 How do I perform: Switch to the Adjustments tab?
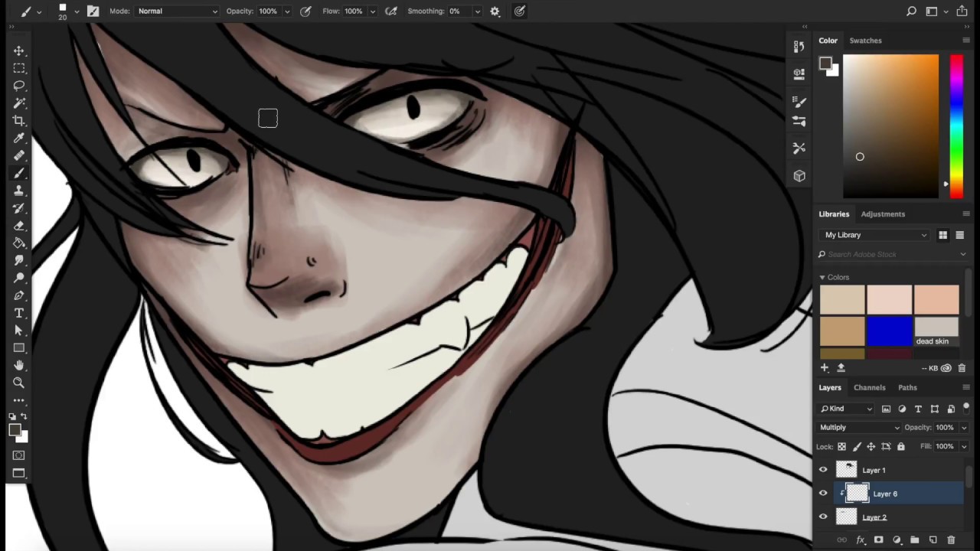[x=883, y=214]
